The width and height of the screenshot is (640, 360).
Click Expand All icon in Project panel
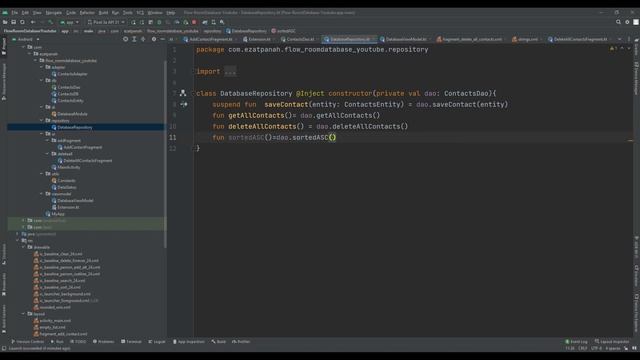134,39
